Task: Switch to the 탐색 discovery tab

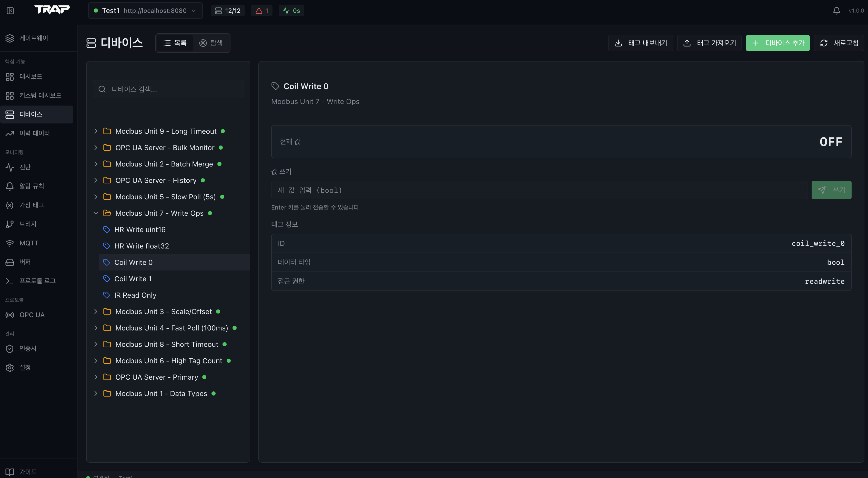Action: pos(211,43)
